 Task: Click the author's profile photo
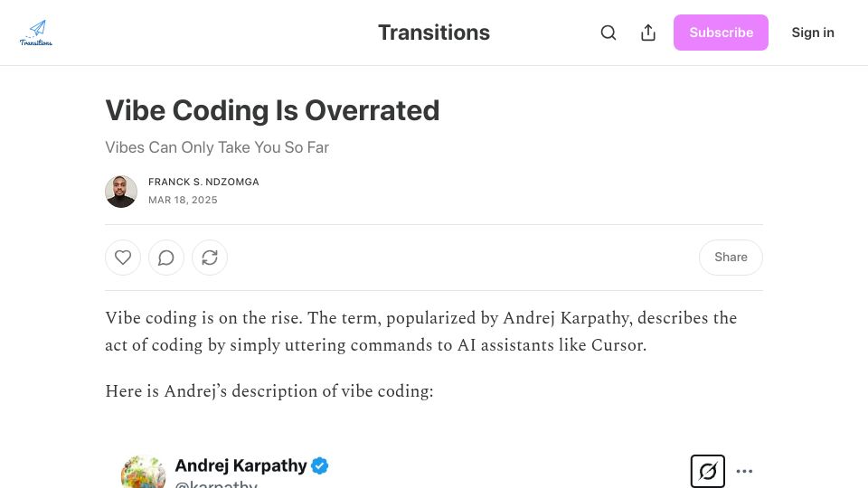coord(121,192)
